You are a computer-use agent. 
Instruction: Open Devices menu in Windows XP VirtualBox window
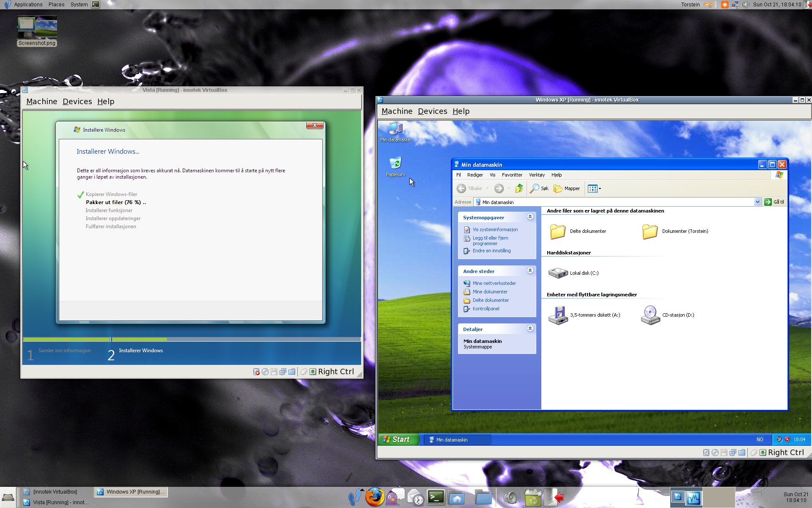[x=432, y=111]
